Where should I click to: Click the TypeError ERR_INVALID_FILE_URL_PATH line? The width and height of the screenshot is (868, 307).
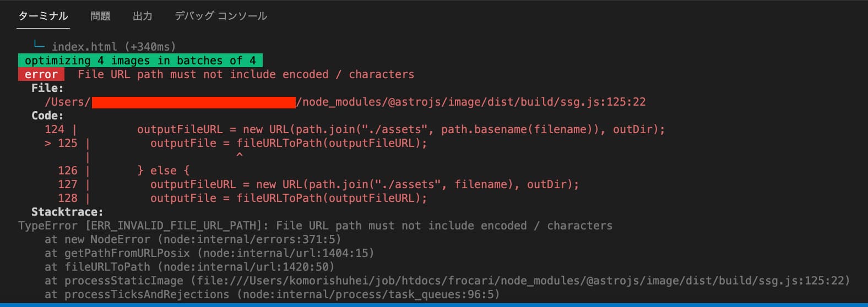315,226
